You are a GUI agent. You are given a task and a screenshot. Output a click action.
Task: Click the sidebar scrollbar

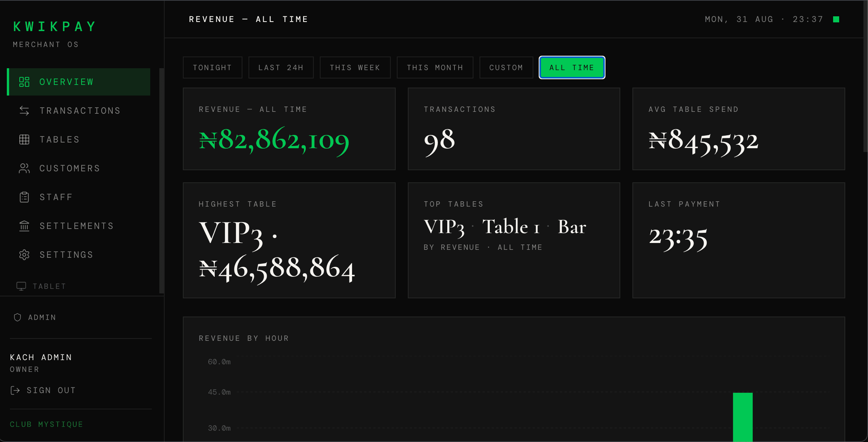coord(162,180)
